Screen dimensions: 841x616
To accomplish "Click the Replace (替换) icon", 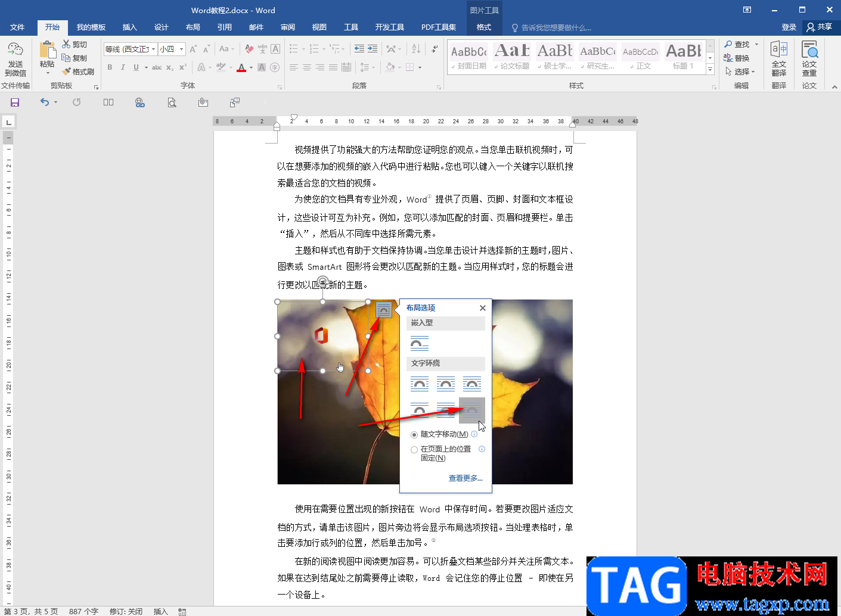I will coord(728,58).
